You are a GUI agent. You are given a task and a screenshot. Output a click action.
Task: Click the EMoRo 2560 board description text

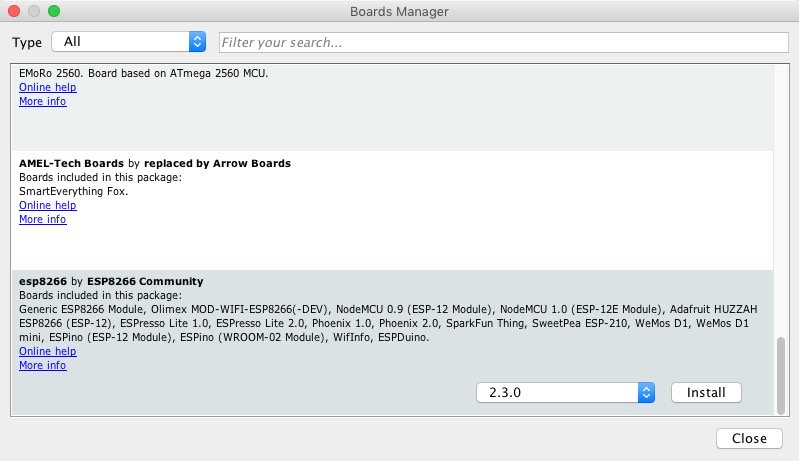tap(144, 73)
